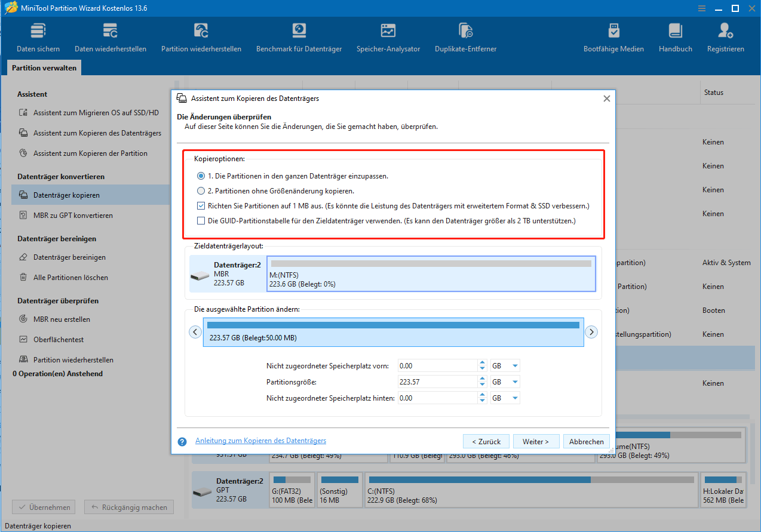
Task: Select Partition wiederherstellen in sidebar
Action: click(66, 360)
